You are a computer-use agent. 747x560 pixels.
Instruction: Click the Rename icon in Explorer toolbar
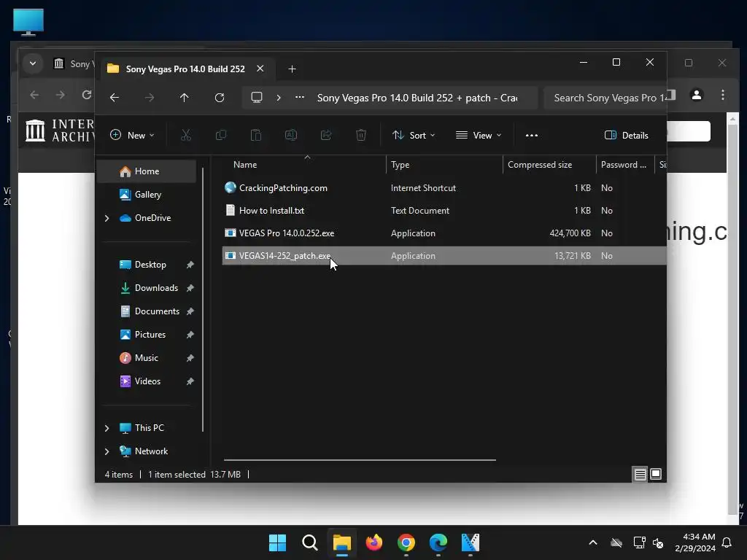[x=291, y=135]
